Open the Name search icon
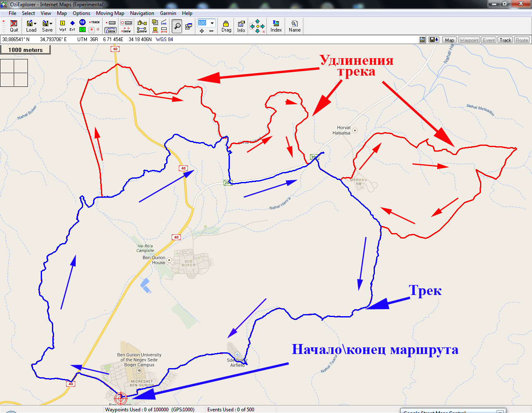532x413 pixels. [x=295, y=26]
